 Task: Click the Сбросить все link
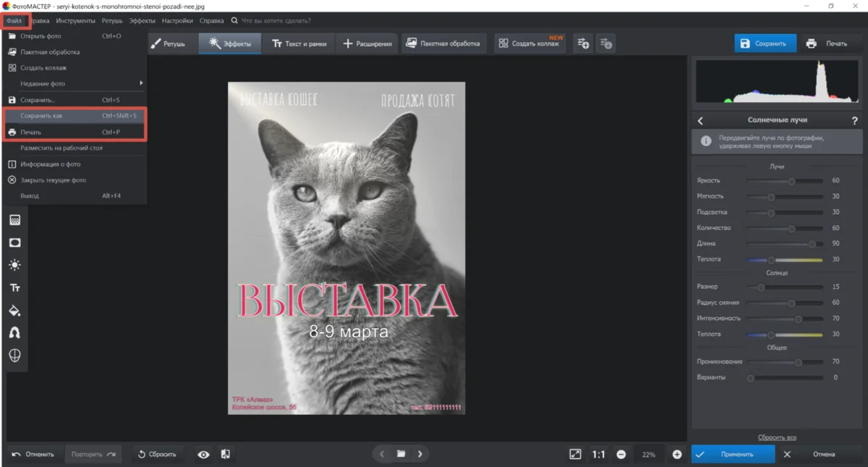[x=777, y=437]
